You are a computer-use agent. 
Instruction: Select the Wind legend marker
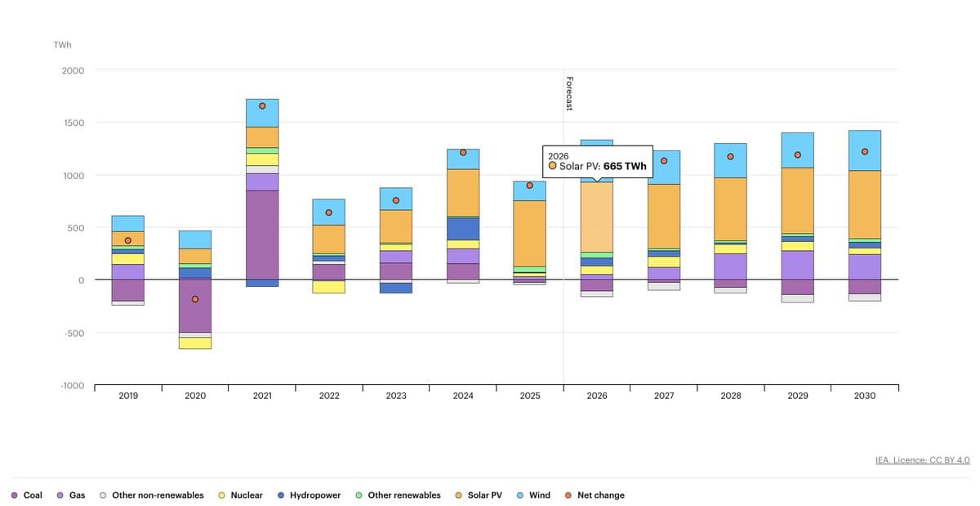click(x=520, y=495)
